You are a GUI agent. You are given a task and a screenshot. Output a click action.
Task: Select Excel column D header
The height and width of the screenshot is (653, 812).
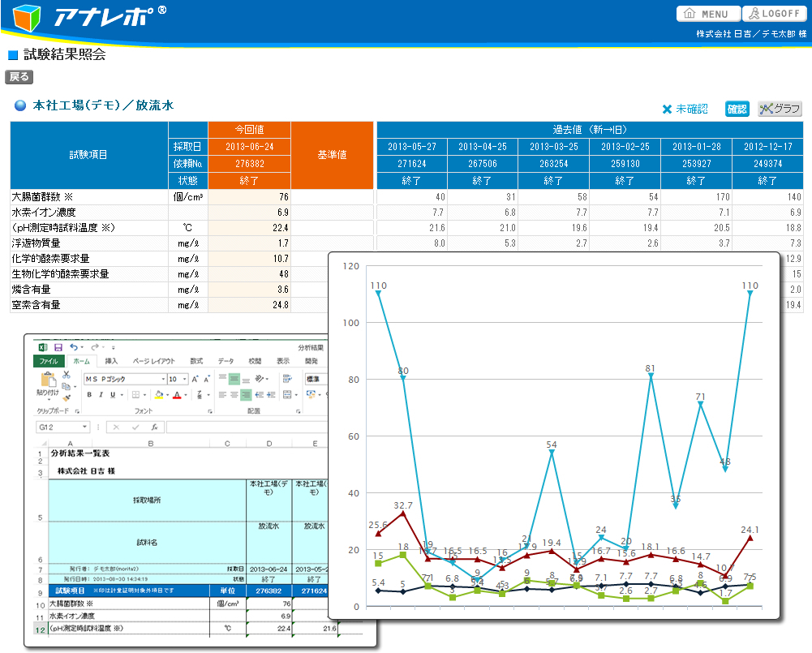click(x=269, y=443)
